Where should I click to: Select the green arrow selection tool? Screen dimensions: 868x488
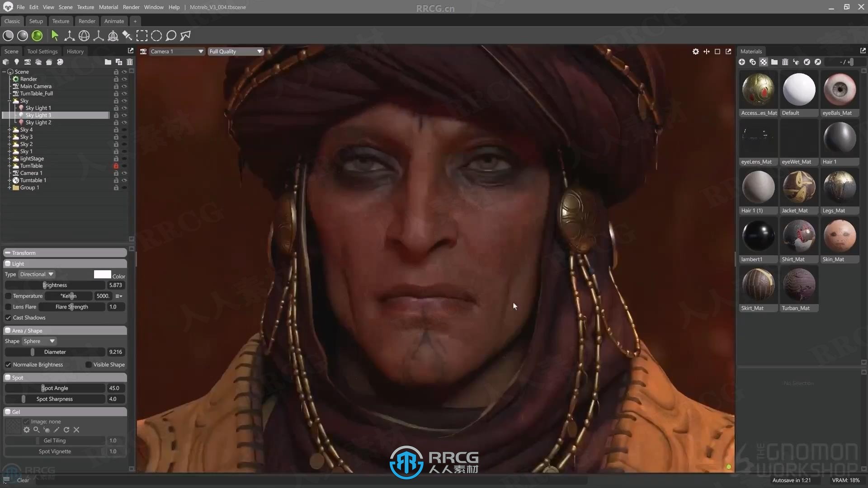coord(55,36)
